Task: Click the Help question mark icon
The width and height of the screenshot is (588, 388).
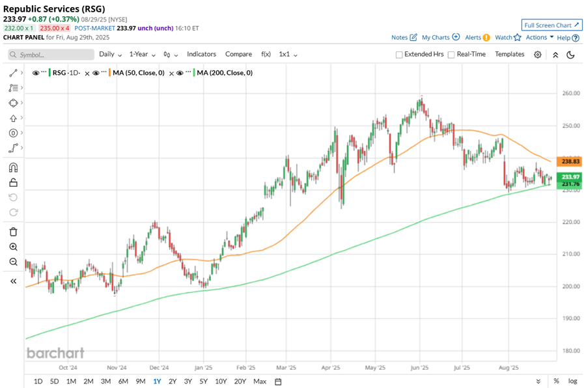Action: (576, 38)
